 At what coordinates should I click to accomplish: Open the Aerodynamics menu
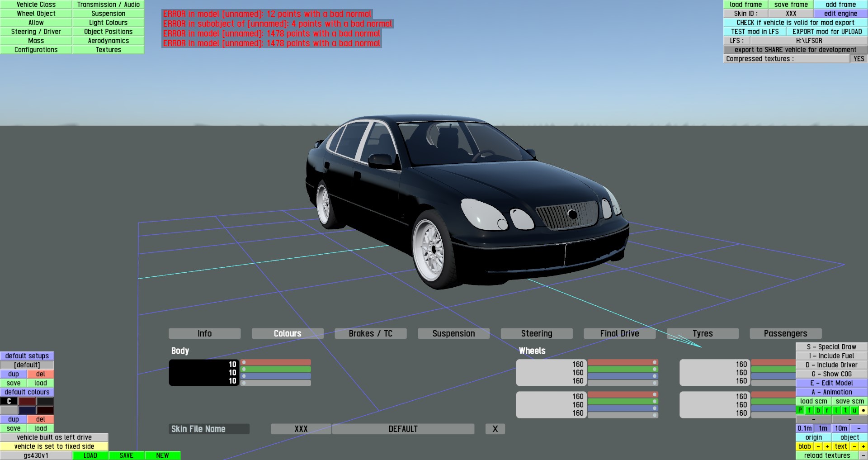tap(108, 41)
